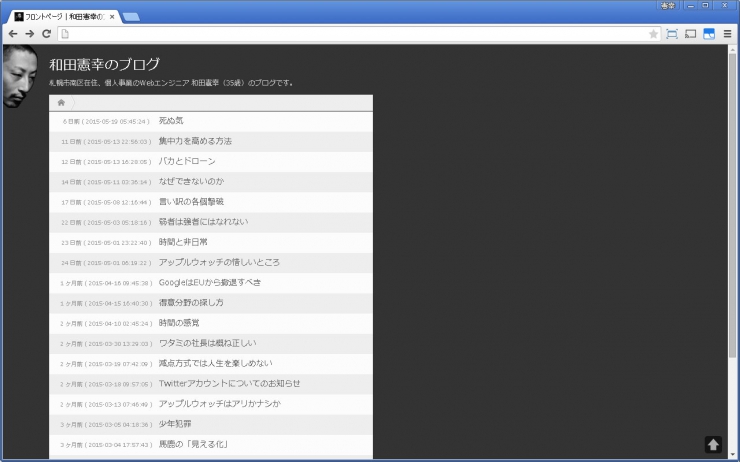This screenshot has width=740, height=462.
Task: Click the address bar URL field
Action: tap(359, 34)
